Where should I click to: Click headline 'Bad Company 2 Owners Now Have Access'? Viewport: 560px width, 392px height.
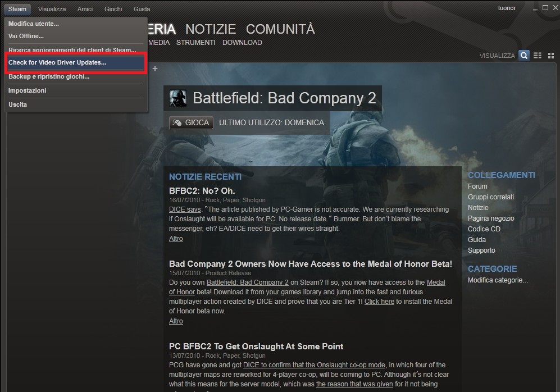point(311,264)
